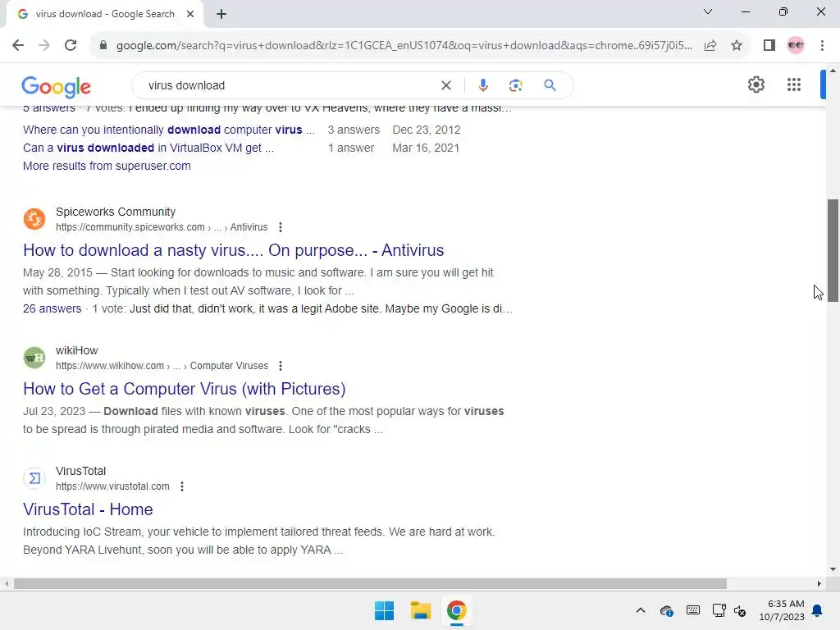Search by image with Google Lens
The height and width of the screenshot is (630, 840).
[515, 85]
